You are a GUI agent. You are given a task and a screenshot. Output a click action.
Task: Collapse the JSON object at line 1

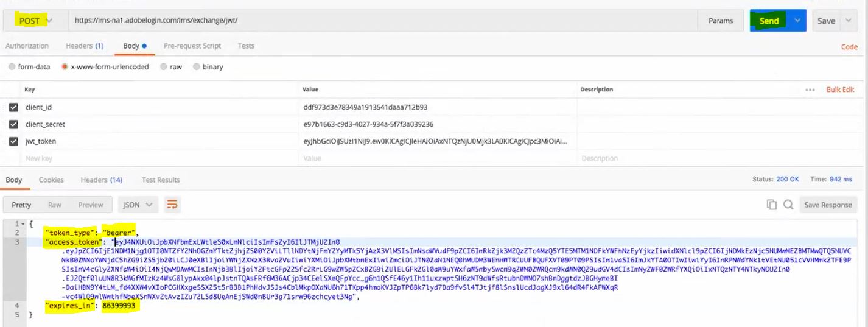(24, 224)
